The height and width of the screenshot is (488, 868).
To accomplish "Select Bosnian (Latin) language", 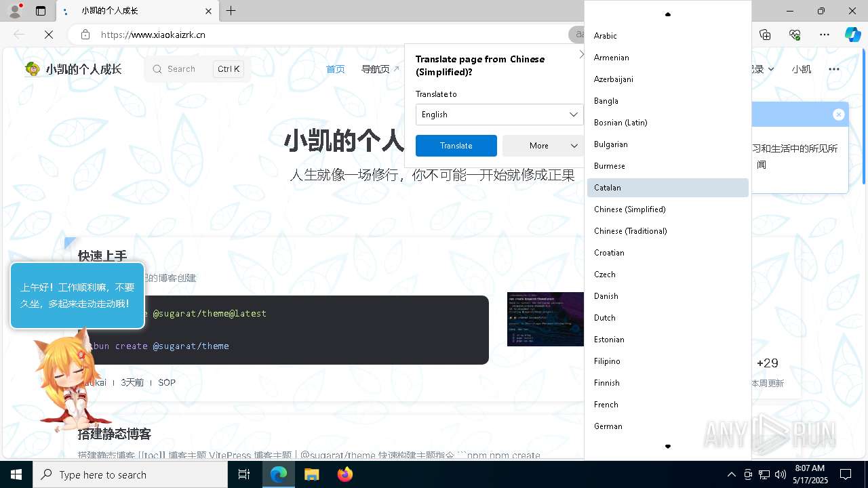I will 668,123.
